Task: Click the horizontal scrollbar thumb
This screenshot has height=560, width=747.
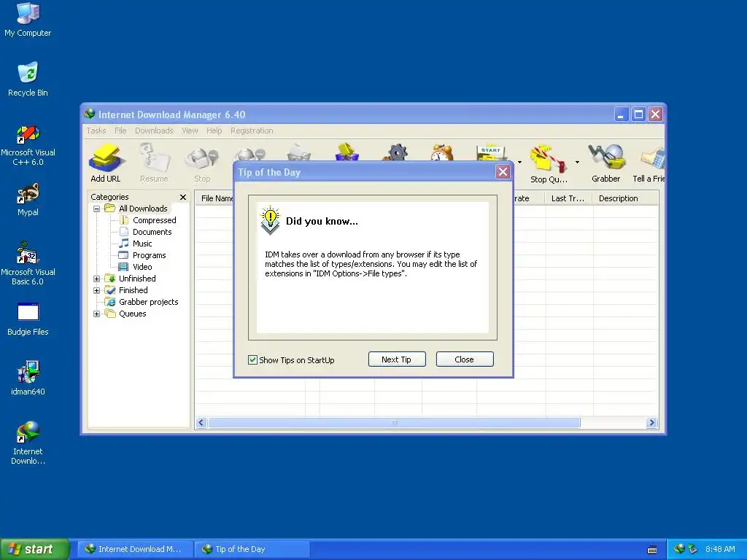Action: click(x=394, y=422)
